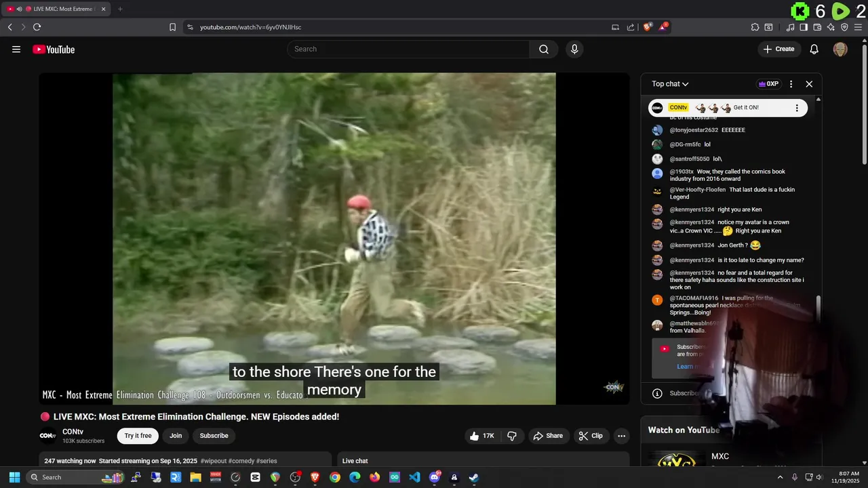Open Brave Leo AI sparkle icon
Screen dimensions: 868x488
(x=831, y=27)
